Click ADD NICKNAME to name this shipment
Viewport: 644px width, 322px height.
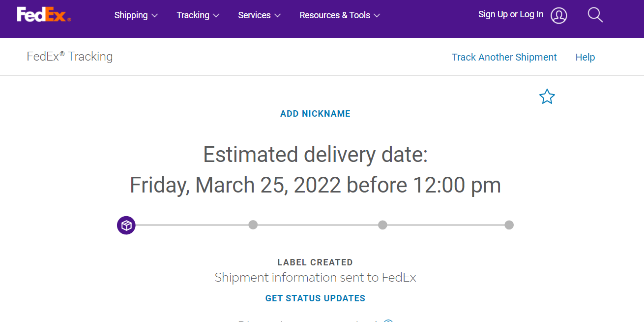click(315, 113)
